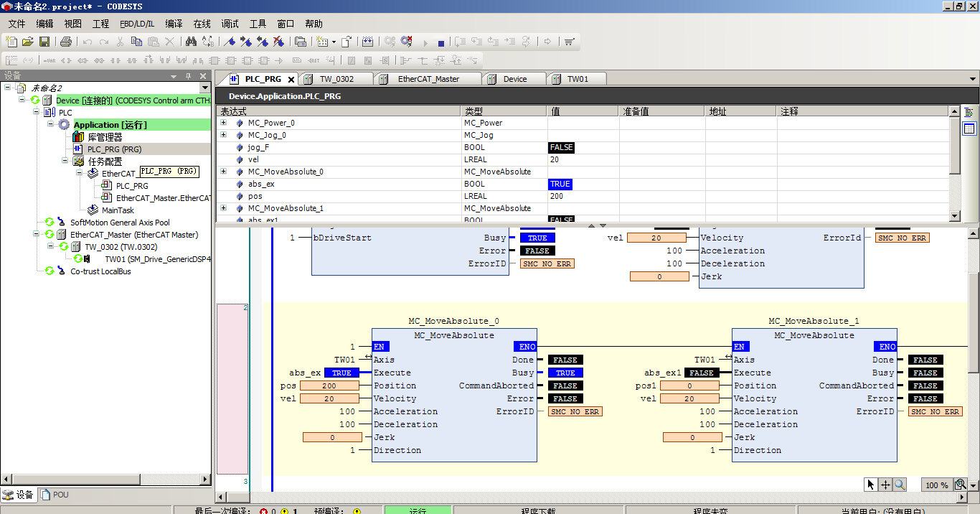This screenshot has height=514, width=980.
Task: Open the 调试 menu
Action: [x=230, y=24]
